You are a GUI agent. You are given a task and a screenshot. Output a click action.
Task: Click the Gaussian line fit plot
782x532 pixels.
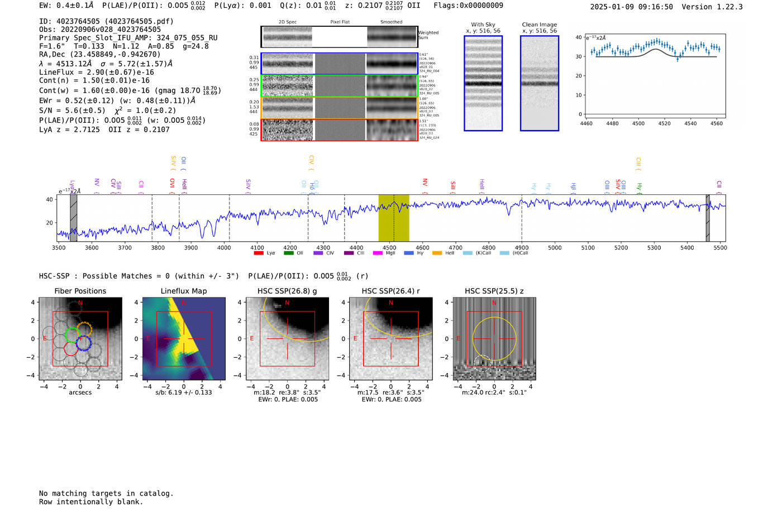point(655,76)
